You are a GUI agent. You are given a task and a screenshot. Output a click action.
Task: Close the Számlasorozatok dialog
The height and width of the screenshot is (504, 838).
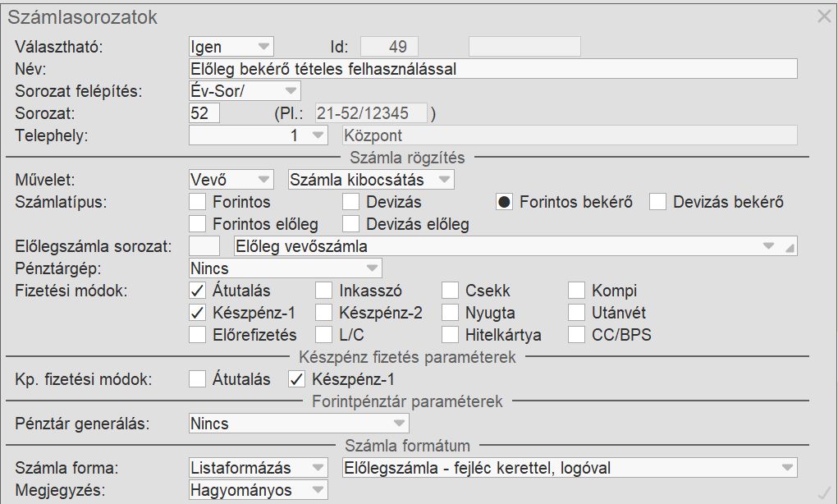pos(824,16)
